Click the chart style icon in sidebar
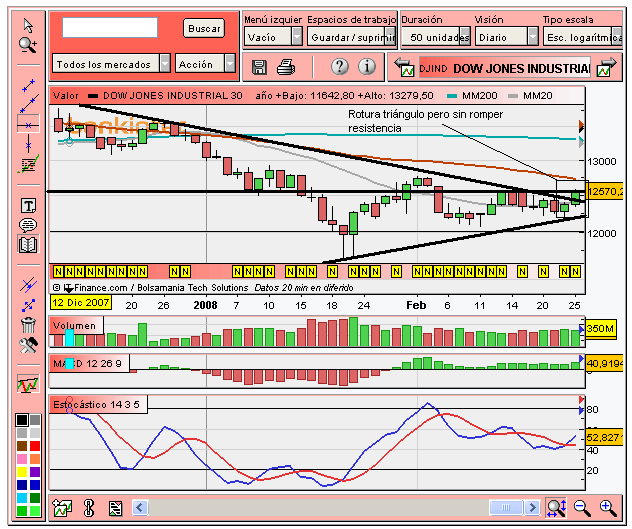This screenshot has width=632, height=529. (x=28, y=383)
